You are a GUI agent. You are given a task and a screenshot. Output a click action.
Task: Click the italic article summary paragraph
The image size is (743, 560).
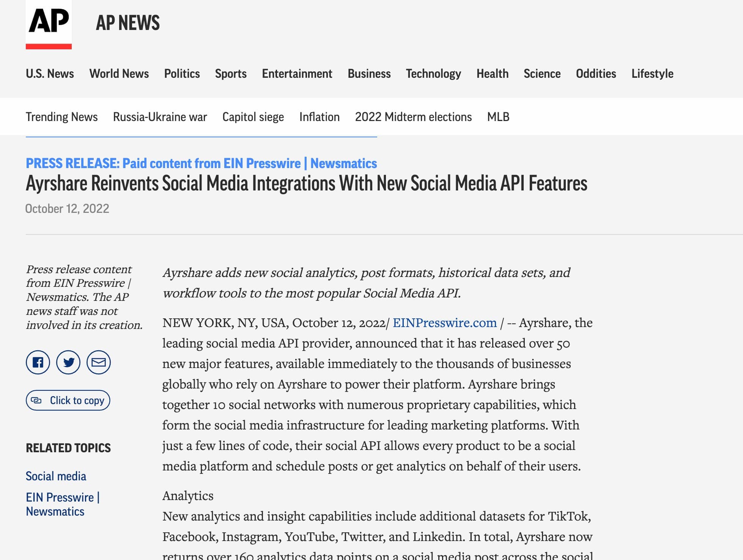(x=367, y=283)
